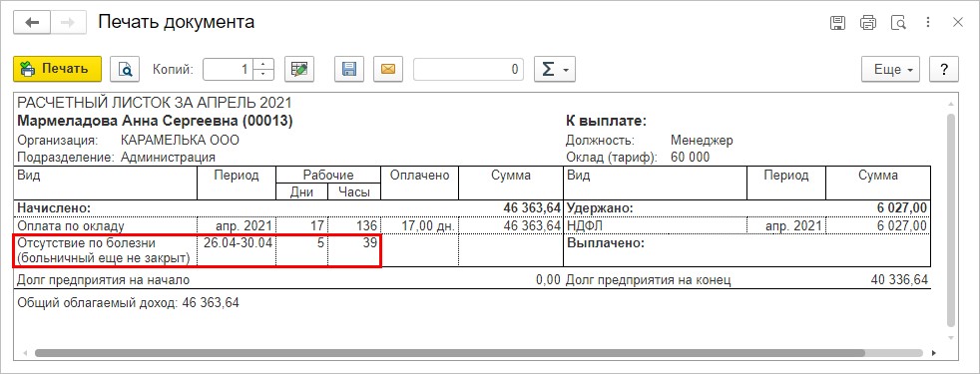This screenshot has height=374, width=980.
Task: Select the department value Администрация
Action: (x=168, y=158)
